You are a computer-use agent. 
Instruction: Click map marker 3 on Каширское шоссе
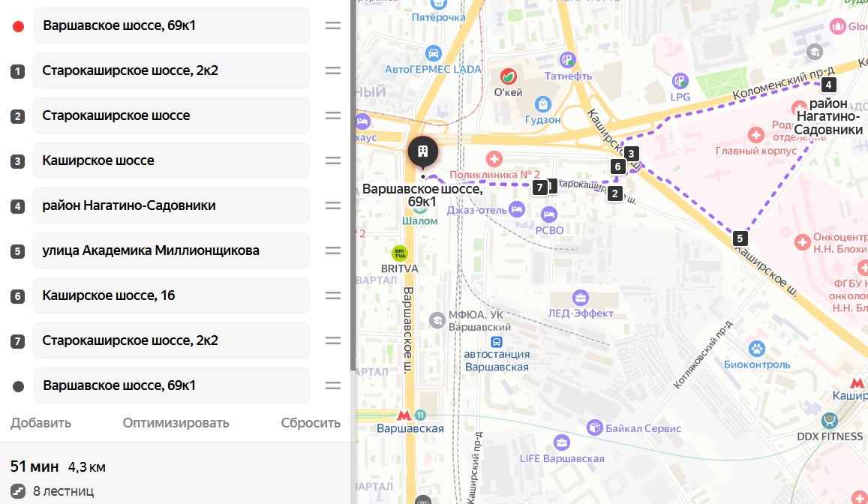(631, 153)
